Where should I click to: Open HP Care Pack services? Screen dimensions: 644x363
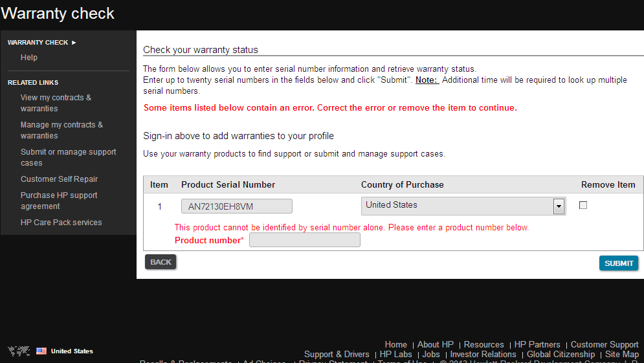point(61,223)
